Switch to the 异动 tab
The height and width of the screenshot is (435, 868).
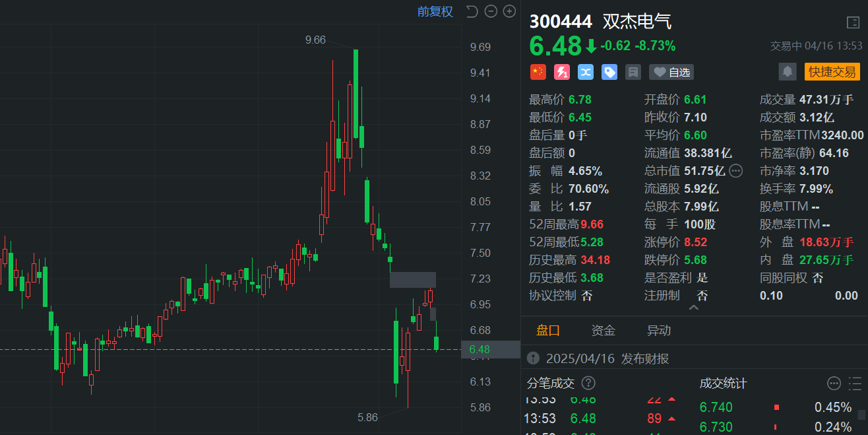tap(659, 331)
